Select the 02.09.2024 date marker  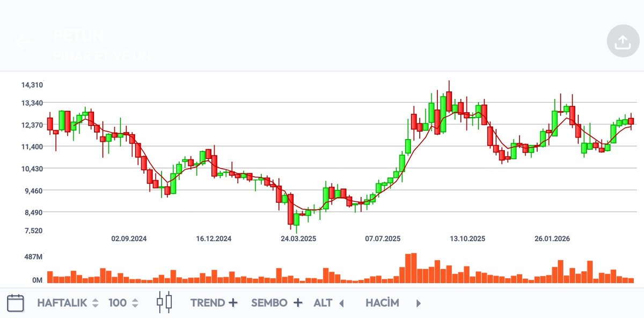tap(129, 238)
